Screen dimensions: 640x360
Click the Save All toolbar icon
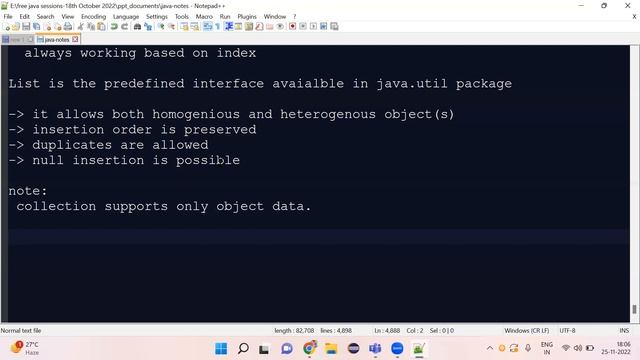pos(36,27)
